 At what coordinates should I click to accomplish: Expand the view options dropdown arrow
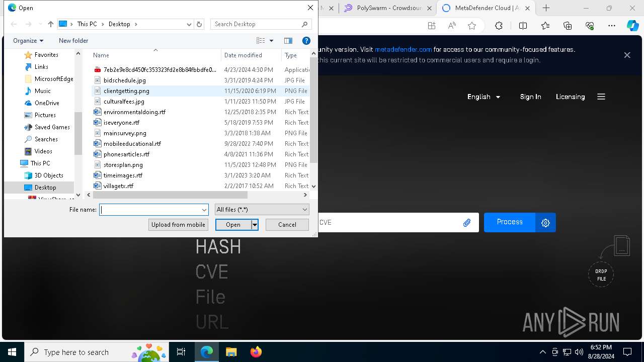tap(271, 41)
